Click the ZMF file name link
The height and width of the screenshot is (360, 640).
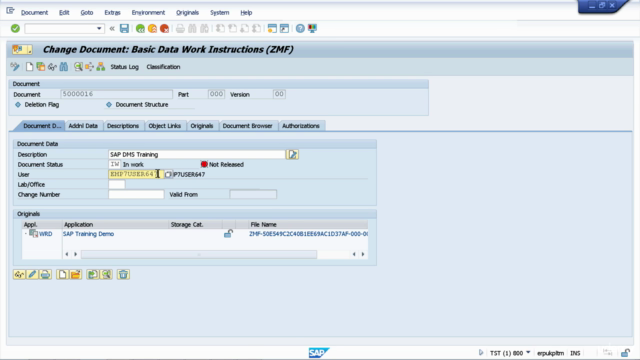pyautogui.click(x=308, y=234)
